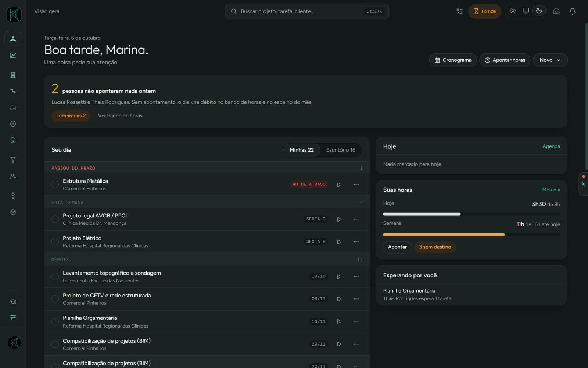Mark Estrutura Metálica as done
This screenshot has height=368, width=588.
click(x=55, y=184)
